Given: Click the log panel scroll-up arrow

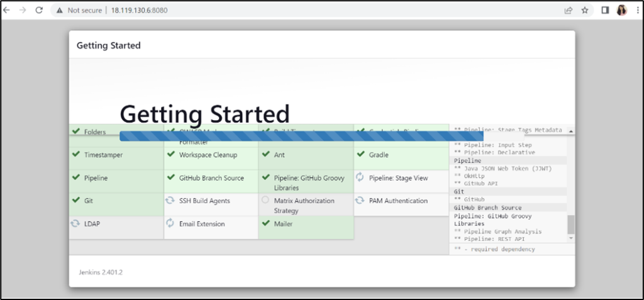Looking at the screenshot, I should [571, 131].
